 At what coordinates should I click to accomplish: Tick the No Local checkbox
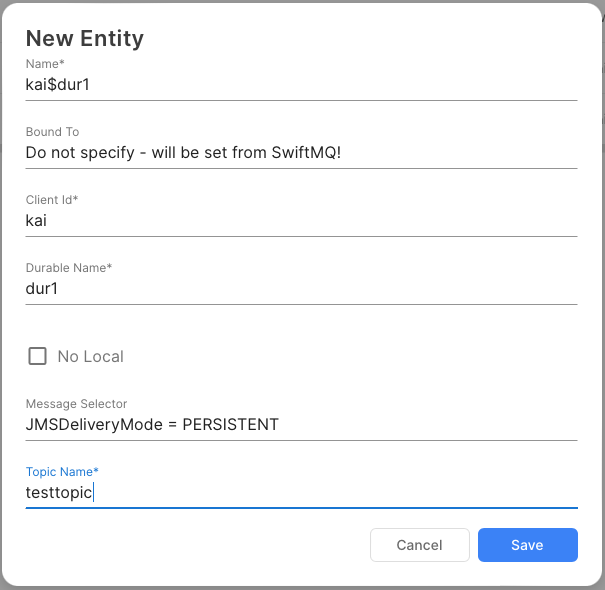37,356
